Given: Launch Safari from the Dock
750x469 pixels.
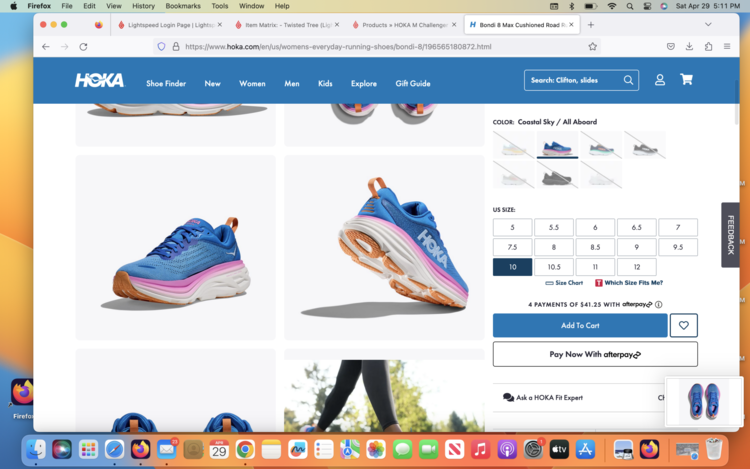Looking at the screenshot, I should (x=114, y=449).
